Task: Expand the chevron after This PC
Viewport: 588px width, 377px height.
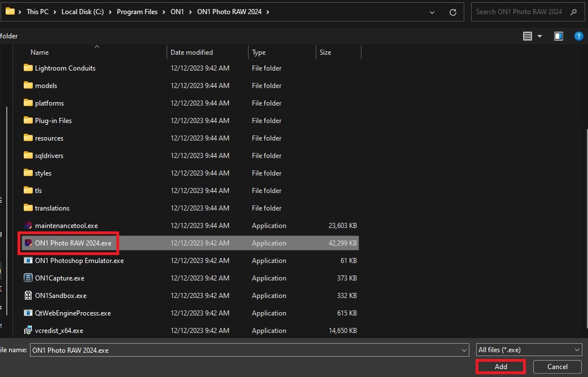Action: click(54, 12)
